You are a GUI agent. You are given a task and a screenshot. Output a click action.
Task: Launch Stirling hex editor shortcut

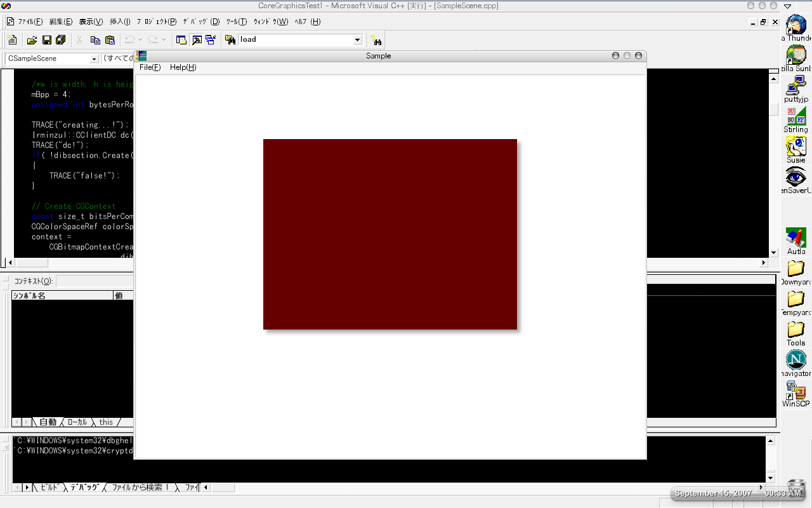tap(796, 119)
